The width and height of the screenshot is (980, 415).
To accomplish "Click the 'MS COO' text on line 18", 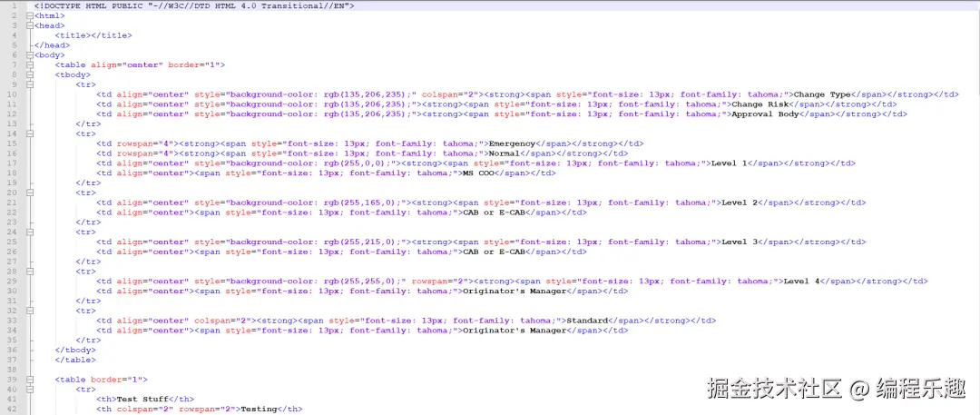I will coord(479,173).
